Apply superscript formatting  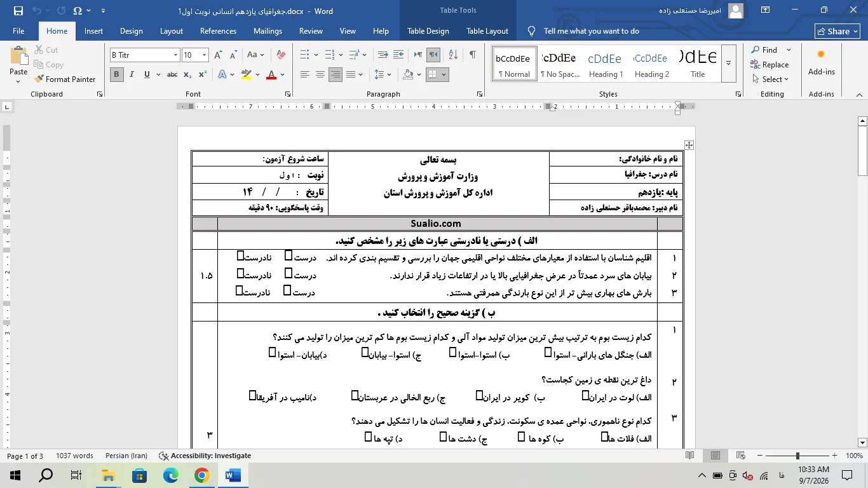point(203,74)
